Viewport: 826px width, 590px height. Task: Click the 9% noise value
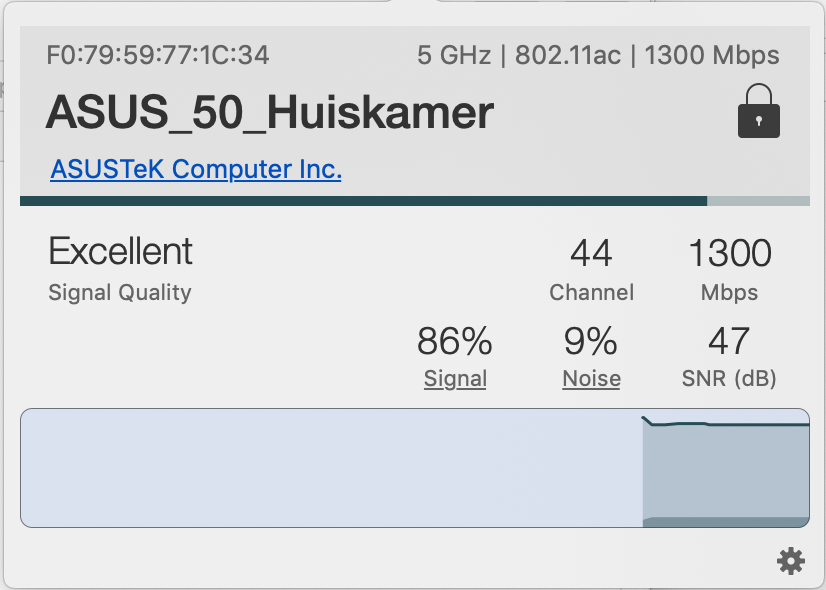(591, 341)
